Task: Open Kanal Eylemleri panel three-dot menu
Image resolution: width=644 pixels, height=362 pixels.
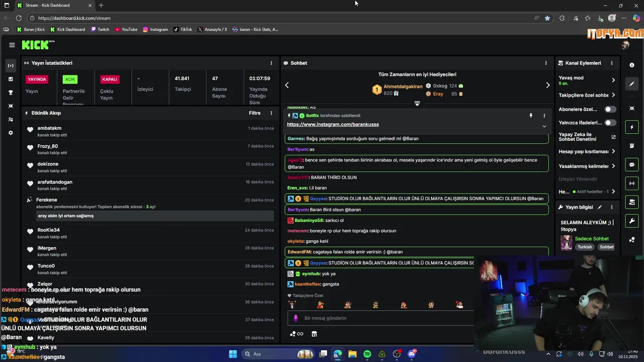Action: click(x=612, y=63)
